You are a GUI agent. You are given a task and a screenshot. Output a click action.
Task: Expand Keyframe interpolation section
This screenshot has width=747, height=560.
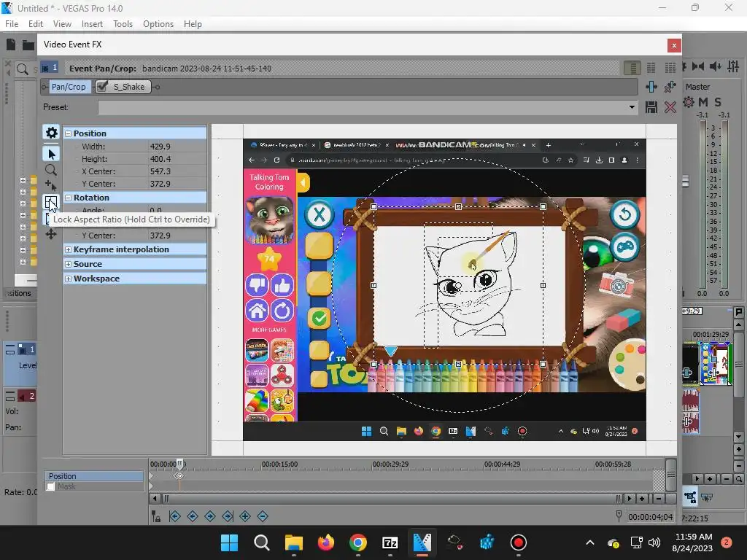(68, 249)
